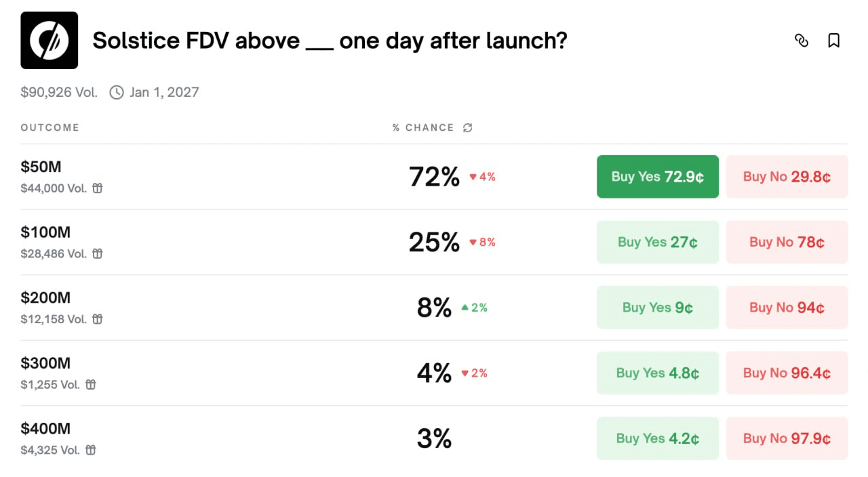Hit Buy Yes 4.2¢ for $400M

pos(657,438)
